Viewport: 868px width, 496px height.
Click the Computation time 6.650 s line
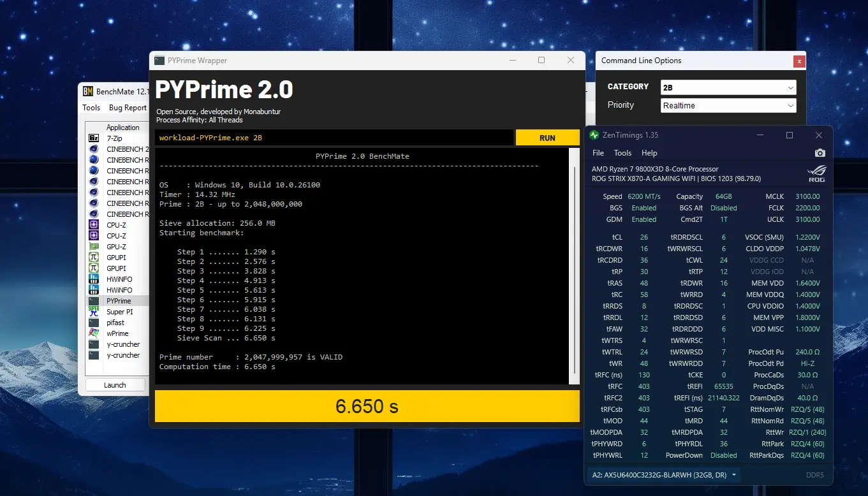coord(217,367)
